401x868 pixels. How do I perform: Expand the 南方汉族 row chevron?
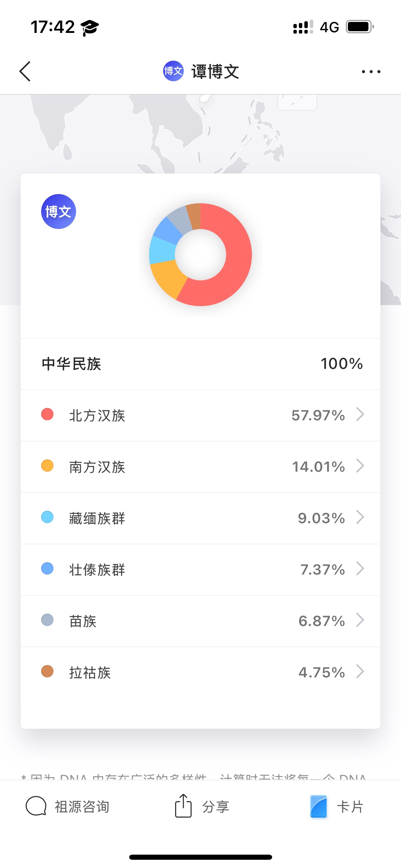pyautogui.click(x=360, y=466)
